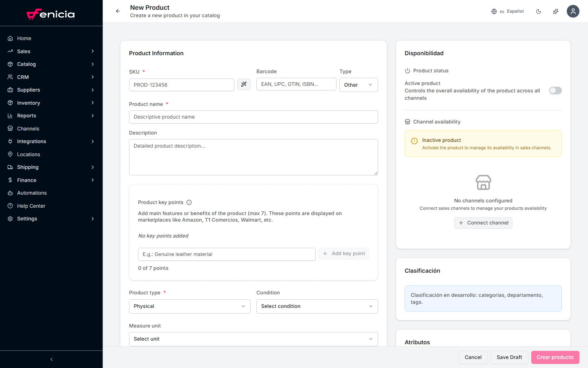The width and height of the screenshot is (588, 368).
Task: Click the Connect channel button
Action: pyautogui.click(x=483, y=223)
